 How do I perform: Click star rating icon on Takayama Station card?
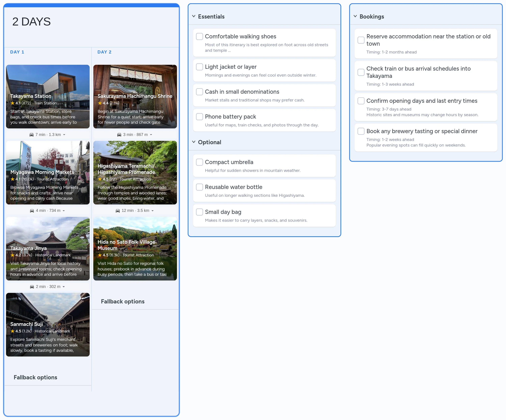(12, 103)
